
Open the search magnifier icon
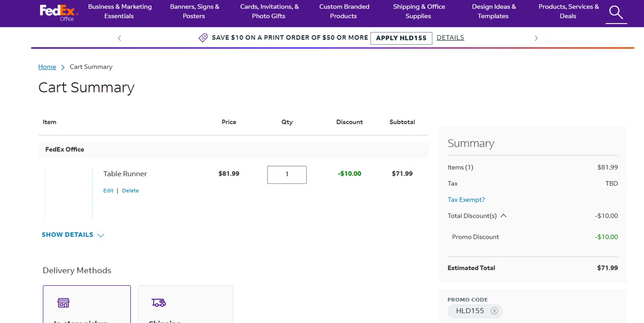(x=616, y=12)
